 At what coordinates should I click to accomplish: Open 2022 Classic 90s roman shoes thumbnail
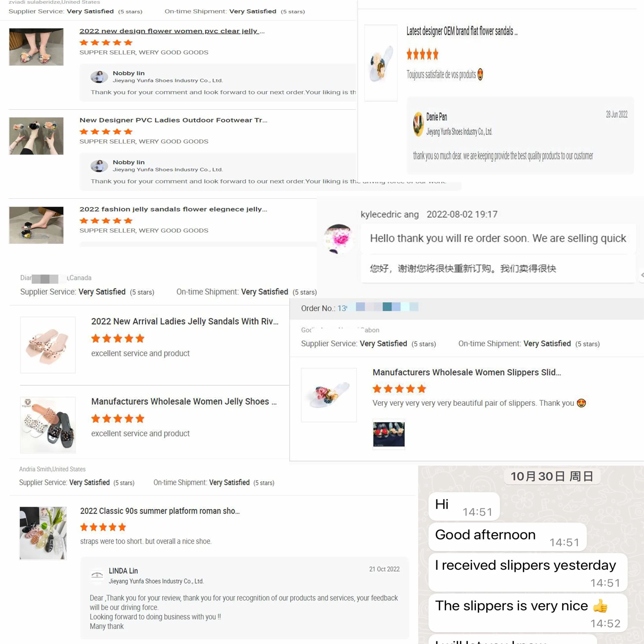43,533
